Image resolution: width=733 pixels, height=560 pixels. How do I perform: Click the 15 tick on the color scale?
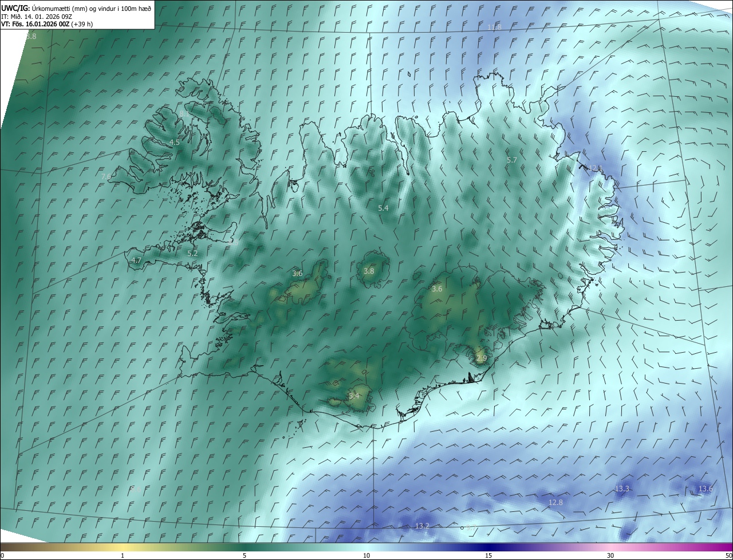coord(488,555)
